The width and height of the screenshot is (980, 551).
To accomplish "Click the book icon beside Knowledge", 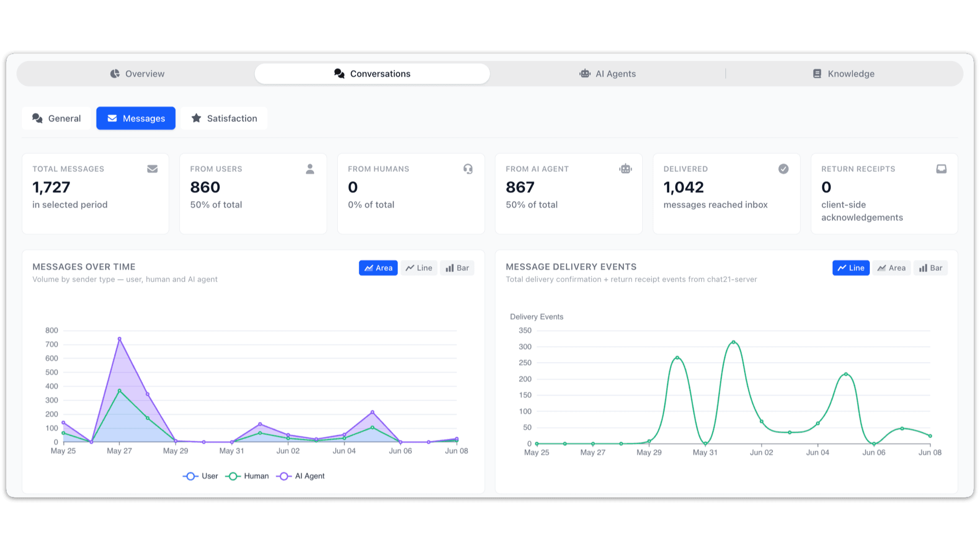I will coord(817,73).
